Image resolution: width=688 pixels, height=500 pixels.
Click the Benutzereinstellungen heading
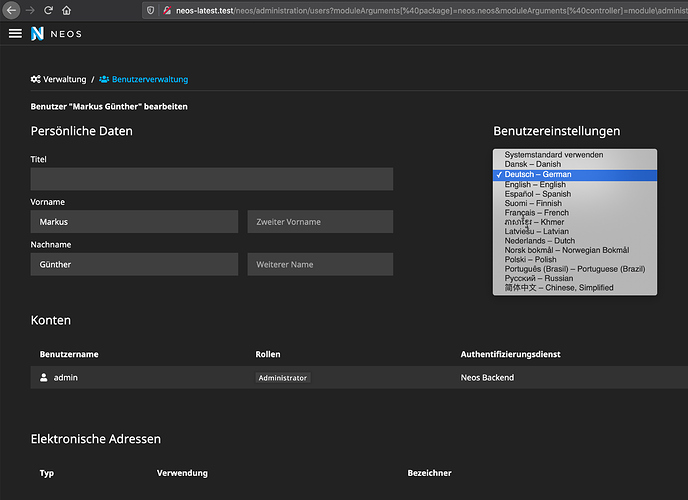click(556, 131)
